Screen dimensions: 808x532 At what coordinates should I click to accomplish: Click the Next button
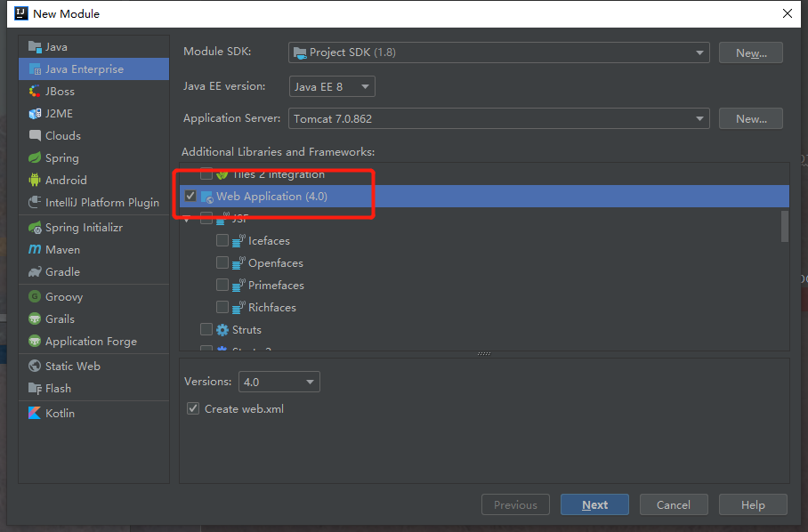(x=594, y=504)
